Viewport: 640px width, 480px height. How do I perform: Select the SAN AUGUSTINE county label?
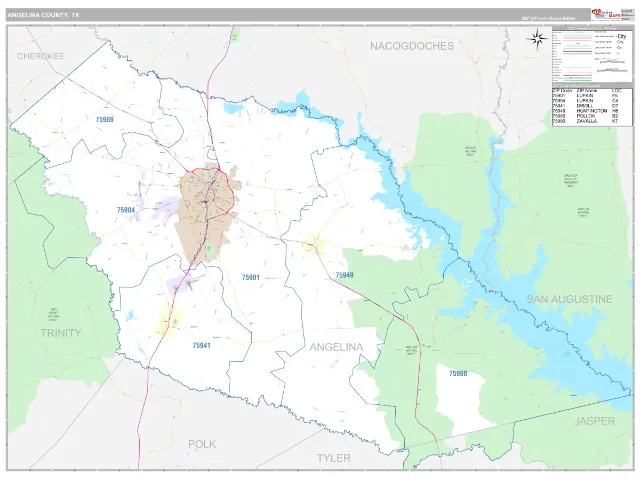point(569,299)
